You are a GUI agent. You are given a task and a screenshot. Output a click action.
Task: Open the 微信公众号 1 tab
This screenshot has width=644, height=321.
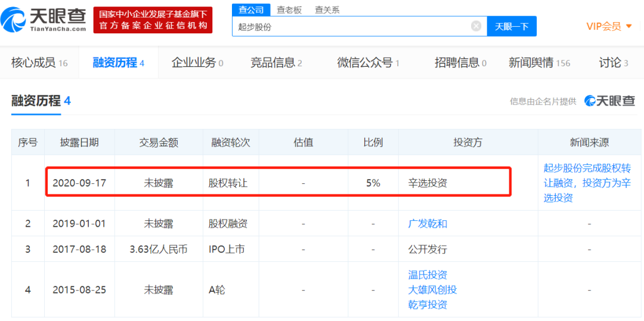(x=369, y=63)
